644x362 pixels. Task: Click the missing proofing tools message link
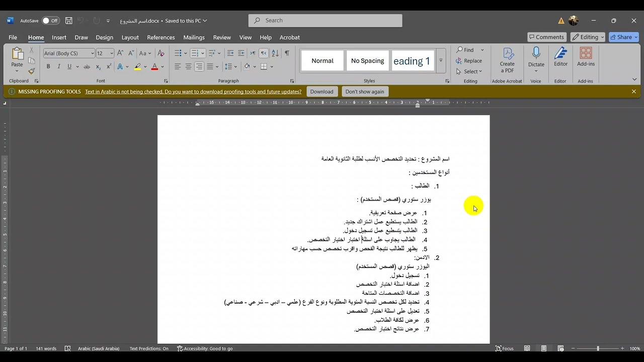[x=193, y=92]
